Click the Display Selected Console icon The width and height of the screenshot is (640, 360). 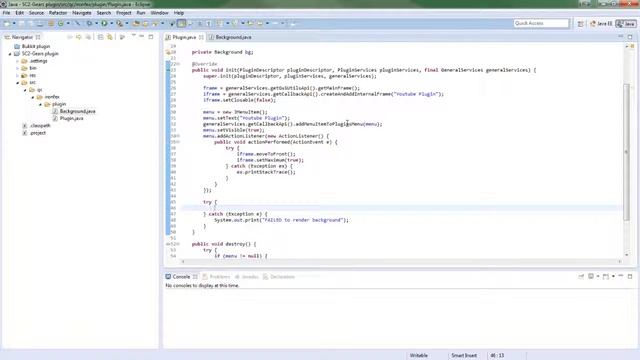pos(591,276)
